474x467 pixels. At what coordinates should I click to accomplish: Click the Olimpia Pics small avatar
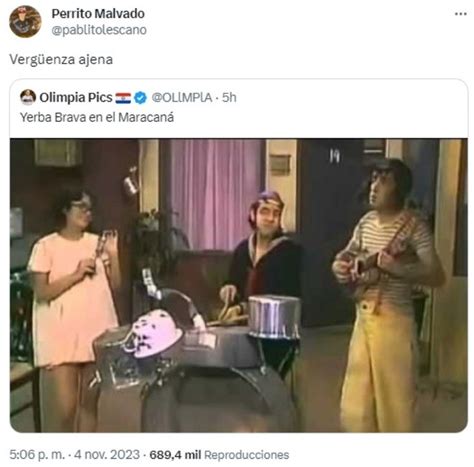(28, 97)
